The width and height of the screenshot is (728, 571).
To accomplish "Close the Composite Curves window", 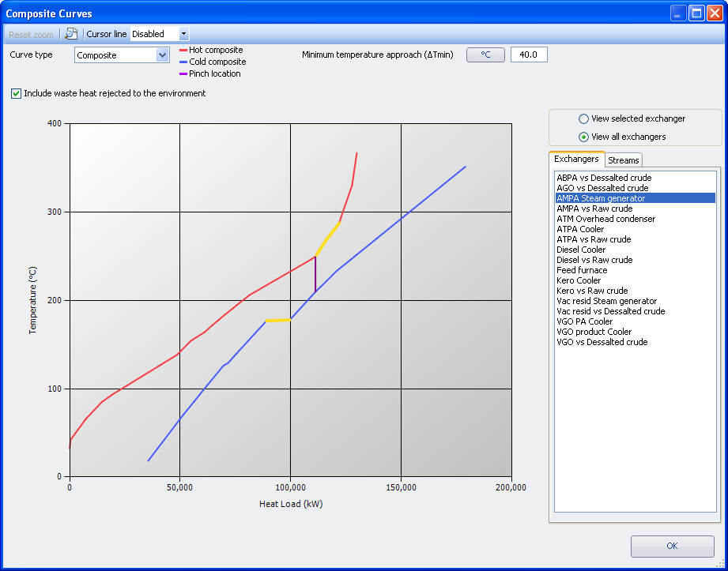I will tap(715, 13).
